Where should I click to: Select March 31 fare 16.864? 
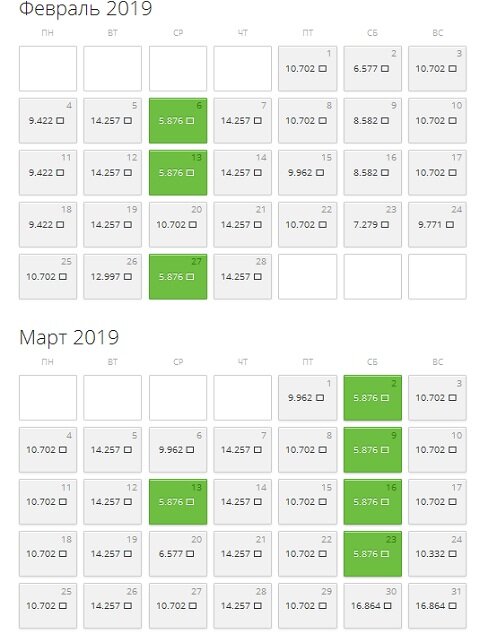437,606
